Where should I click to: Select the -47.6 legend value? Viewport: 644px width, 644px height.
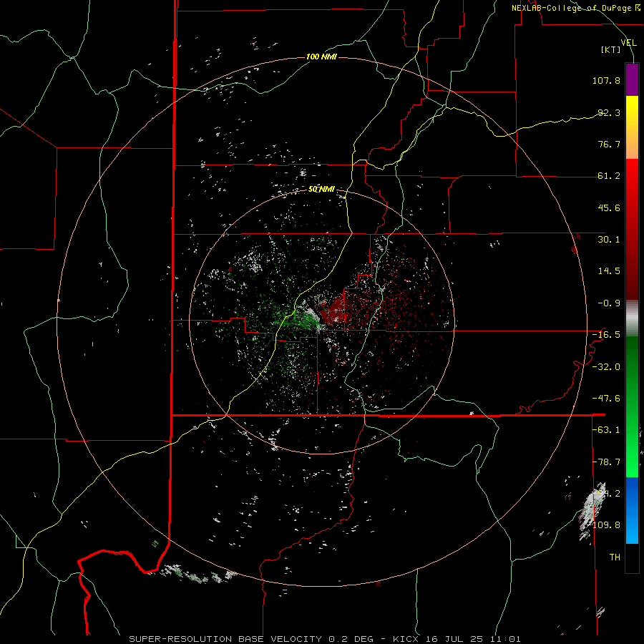point(606,399)
